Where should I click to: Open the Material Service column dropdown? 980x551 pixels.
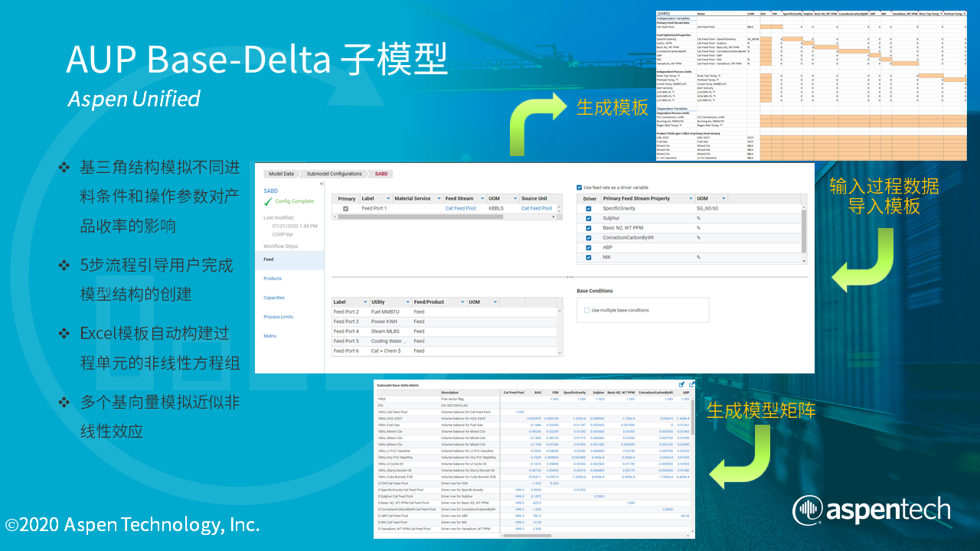click(439, 198)
